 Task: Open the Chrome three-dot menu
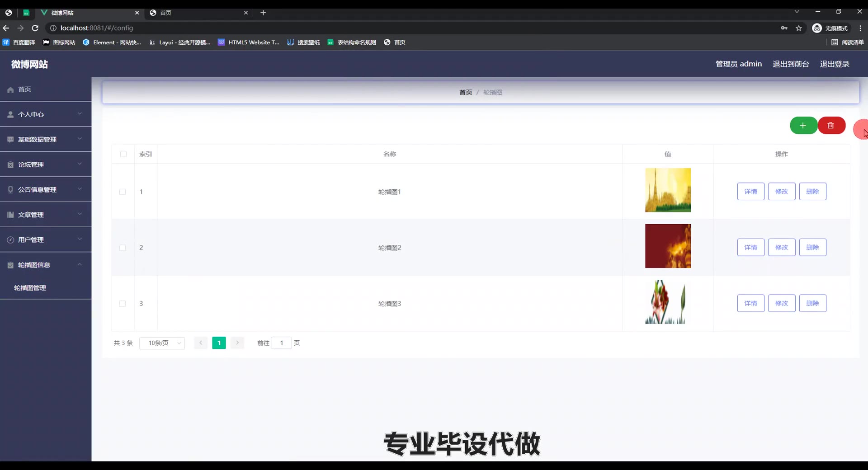point(860,28)
